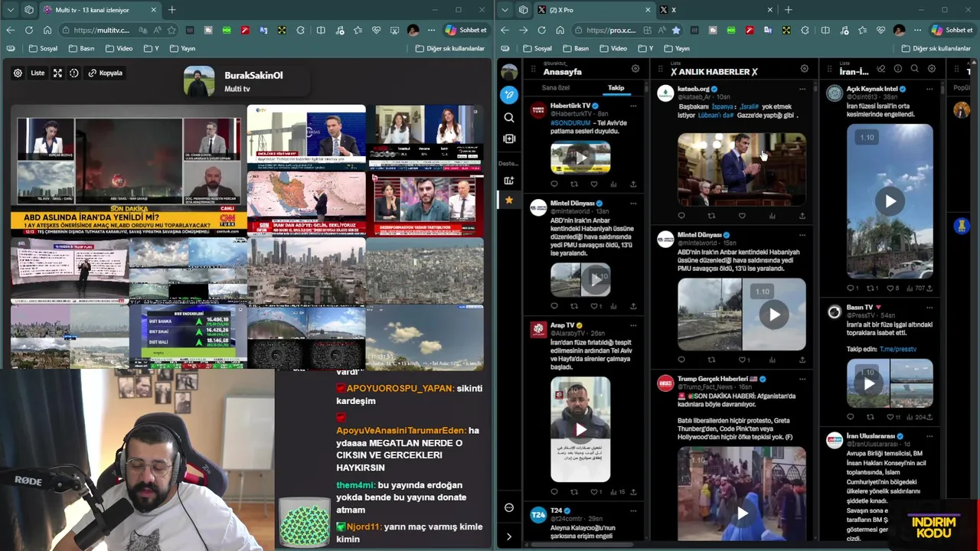Viewport: 980px width, 551px height.
Task: Select the CNN Türk stream thumbnail
Action: pos(129,176)
